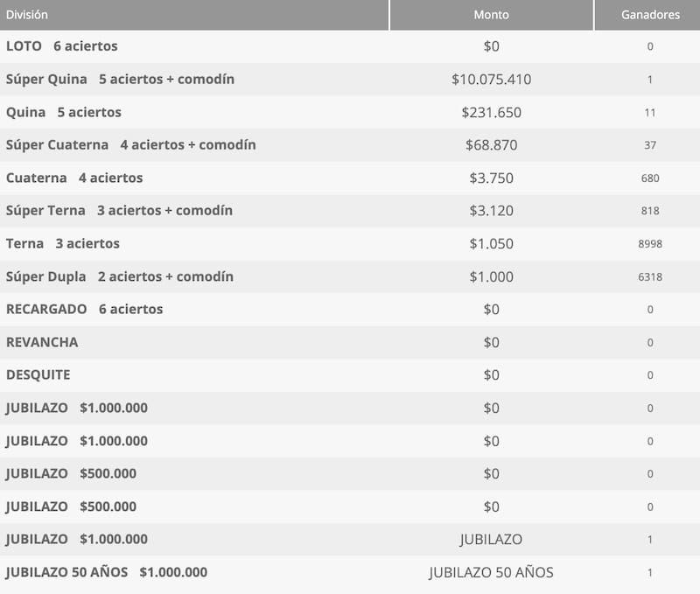Select the $68.870 prize amount
700x594 pixels.
pos(491,145)
